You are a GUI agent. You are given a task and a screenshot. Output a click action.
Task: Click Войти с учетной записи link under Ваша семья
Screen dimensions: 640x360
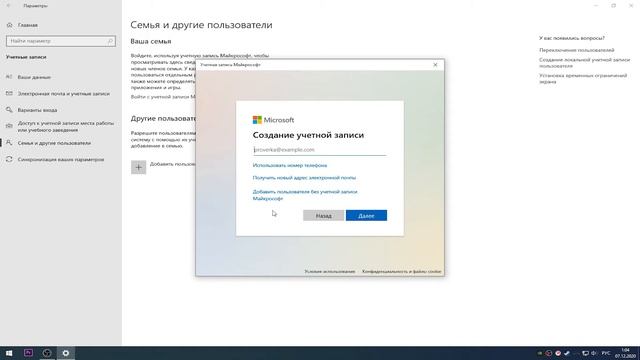click(x=163, y=97)
